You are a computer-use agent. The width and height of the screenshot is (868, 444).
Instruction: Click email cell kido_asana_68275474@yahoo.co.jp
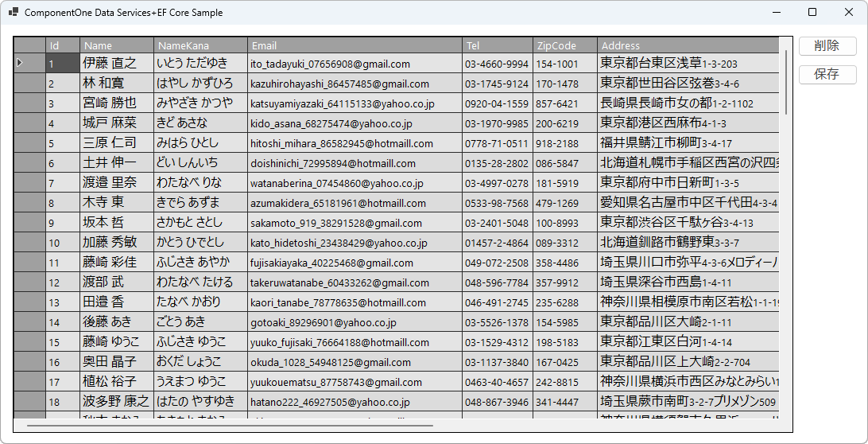click(354, 123)
